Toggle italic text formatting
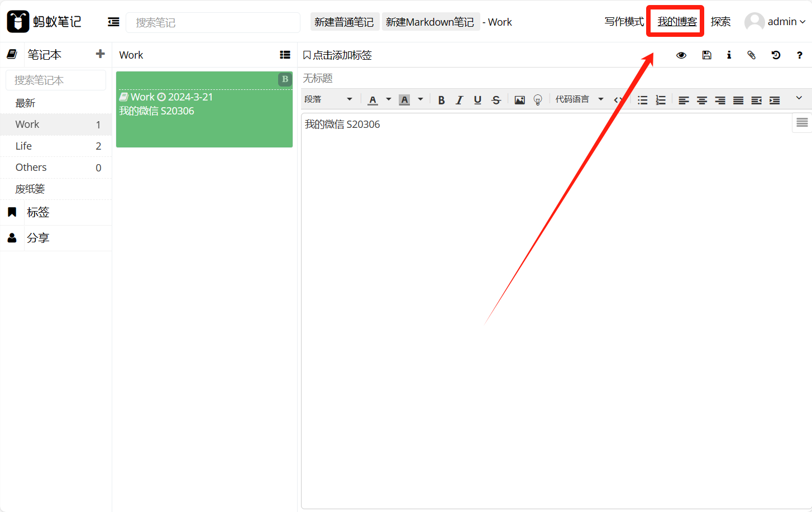Screen dimensions: 812x512 pyautogui.click(x=459, y=100)
